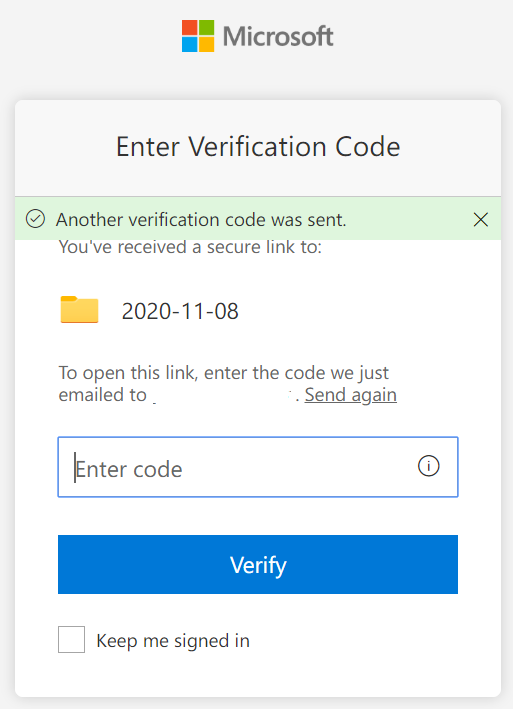Click the Keep me signed in label

point(173,641)
